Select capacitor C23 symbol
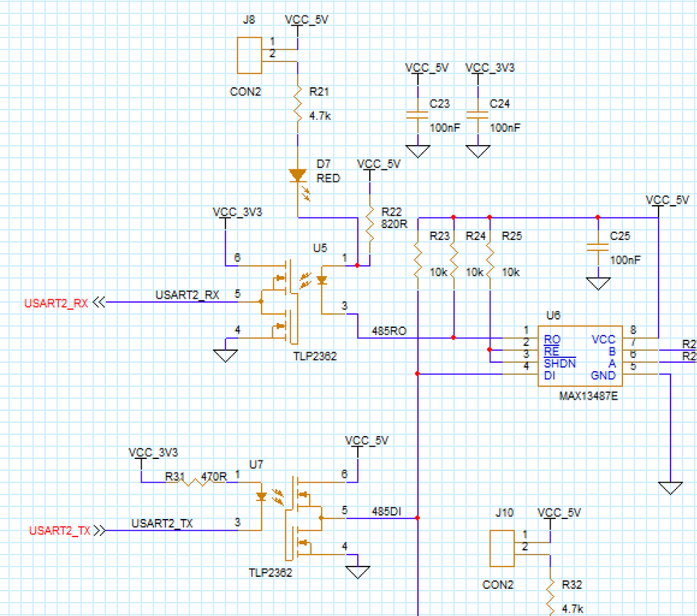 418,116
